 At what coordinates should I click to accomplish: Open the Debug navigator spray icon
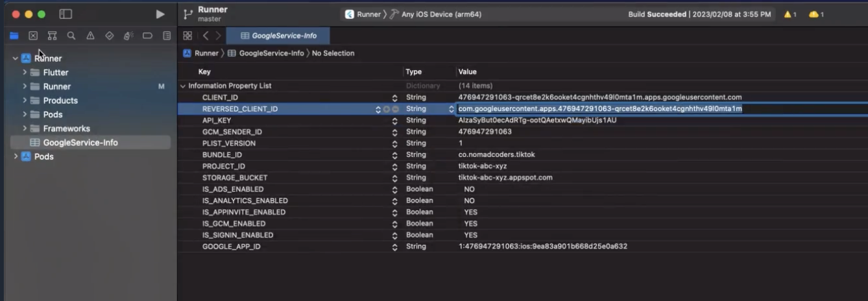point(128,36)
